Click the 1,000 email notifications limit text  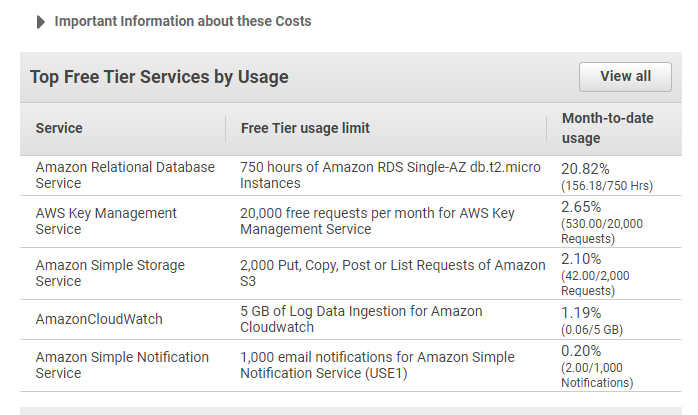point(377,365)
